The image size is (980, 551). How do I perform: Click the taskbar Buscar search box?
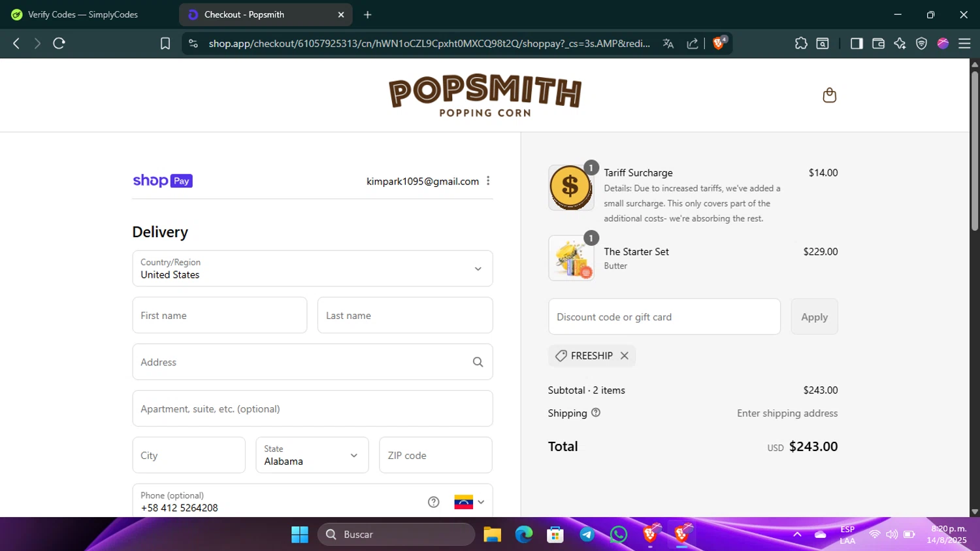[396, 535]
